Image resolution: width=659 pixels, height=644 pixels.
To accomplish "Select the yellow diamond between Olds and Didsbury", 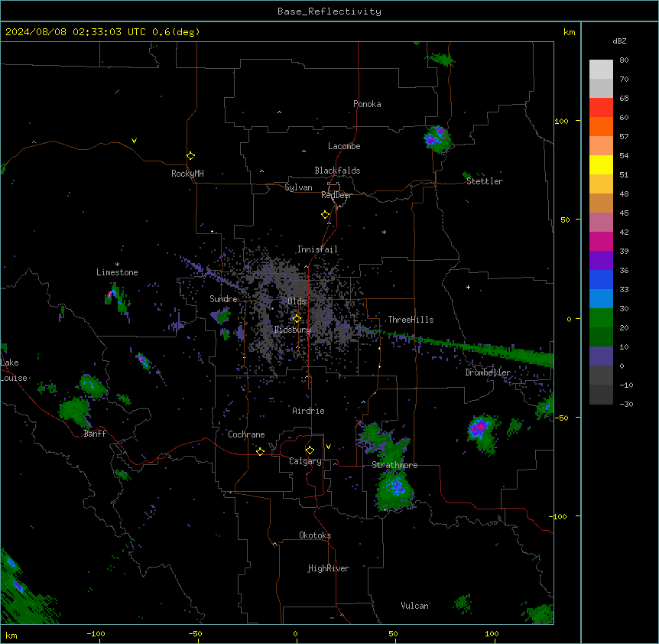I will point(297,318).
